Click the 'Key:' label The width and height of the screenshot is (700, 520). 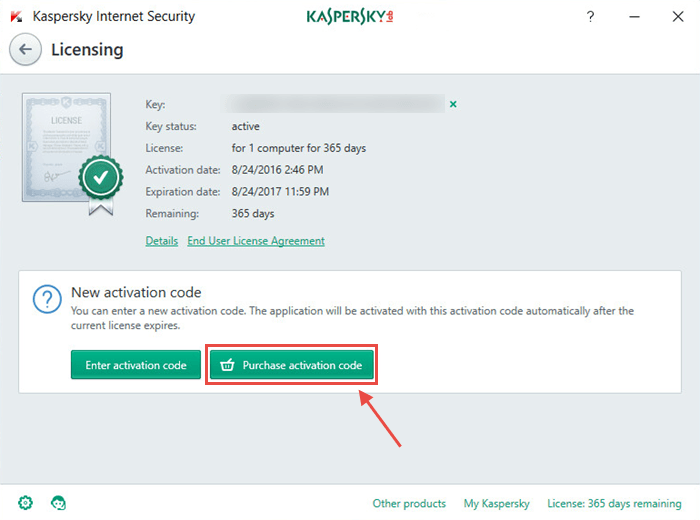(x=155, y=104)
